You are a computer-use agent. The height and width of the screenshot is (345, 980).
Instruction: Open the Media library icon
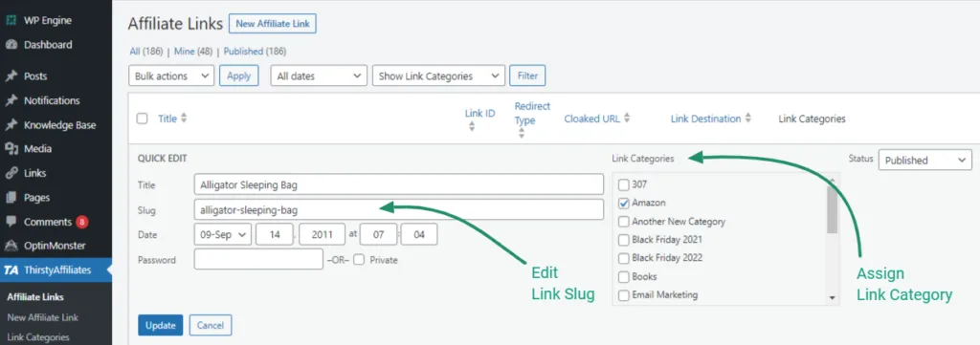[x=11, y=148]
